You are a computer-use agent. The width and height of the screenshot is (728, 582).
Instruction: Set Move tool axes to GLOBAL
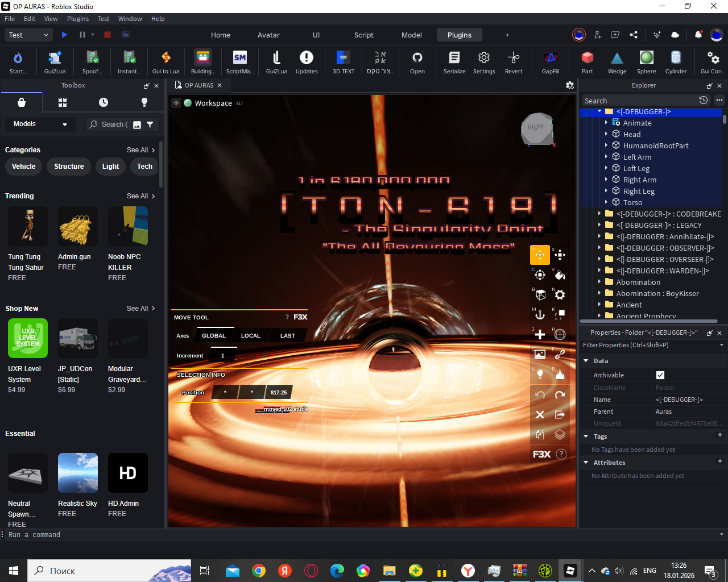(x=214, y=336)
